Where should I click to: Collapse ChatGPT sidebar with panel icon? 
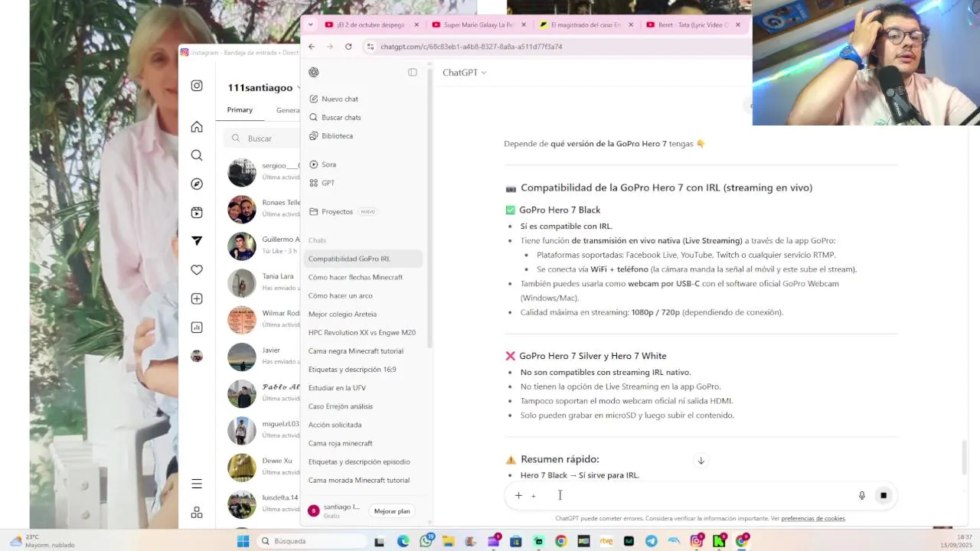[x=413, y=72]
